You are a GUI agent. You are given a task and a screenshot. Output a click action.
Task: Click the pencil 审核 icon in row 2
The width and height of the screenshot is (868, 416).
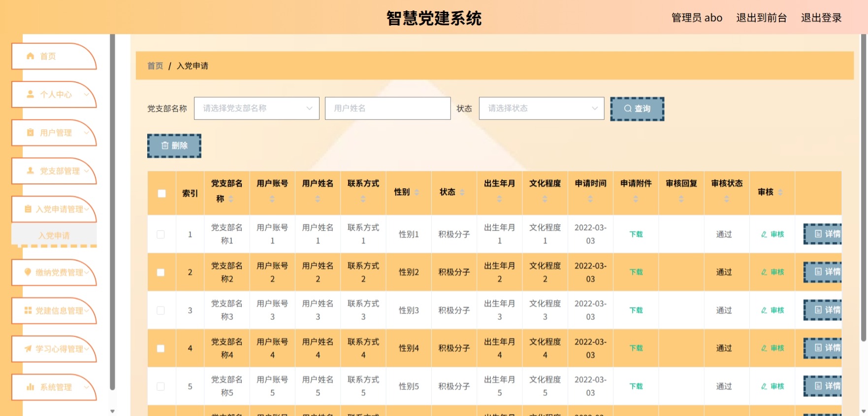pos(764,272)
